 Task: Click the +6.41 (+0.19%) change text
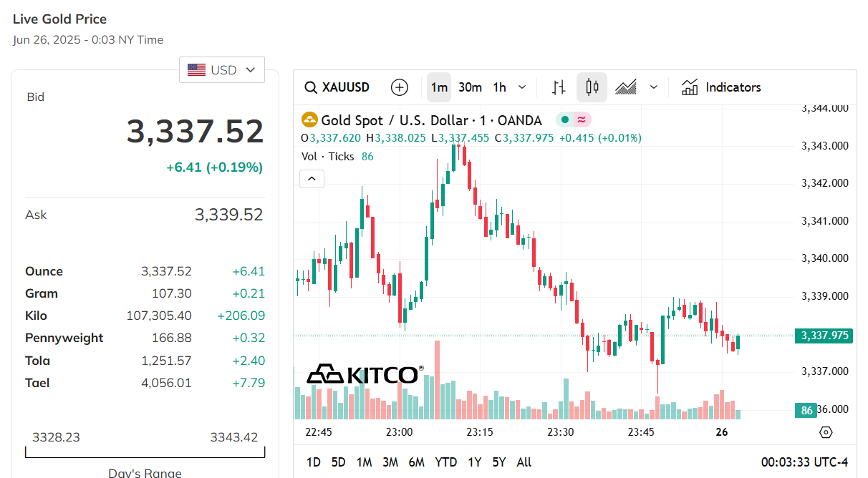[x=214, y=167]
